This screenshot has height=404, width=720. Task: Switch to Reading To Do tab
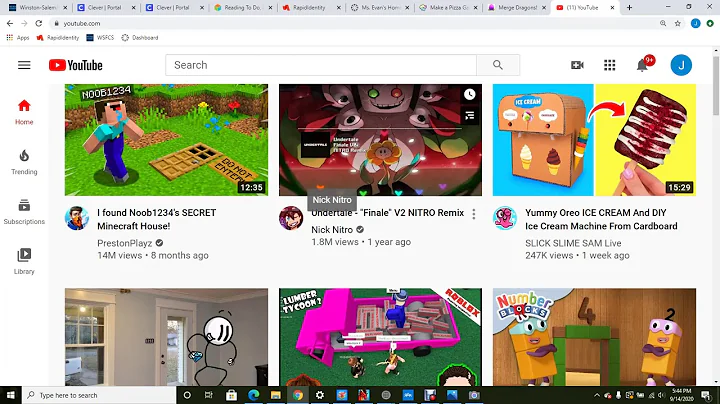coord(242,8)
